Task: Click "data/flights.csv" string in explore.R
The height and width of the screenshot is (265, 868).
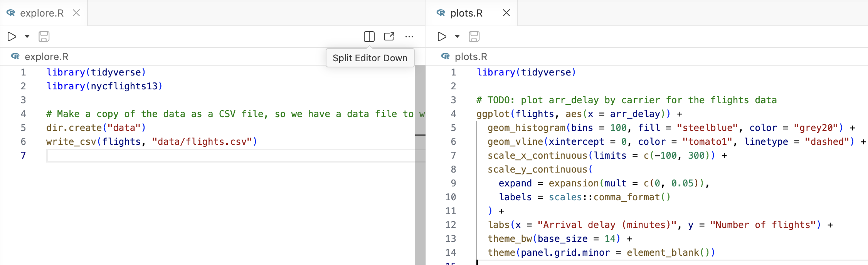Action: click(x=202, y=142)
